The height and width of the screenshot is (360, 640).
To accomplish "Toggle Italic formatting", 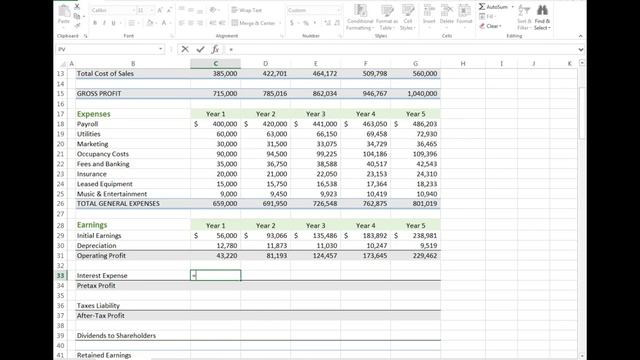I will tap(104, 23).
